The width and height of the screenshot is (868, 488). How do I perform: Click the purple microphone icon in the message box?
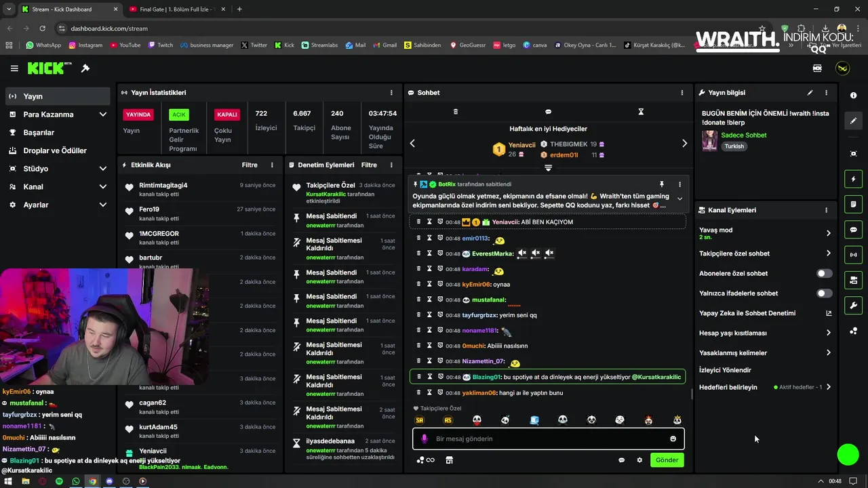[x=425, y=439]
